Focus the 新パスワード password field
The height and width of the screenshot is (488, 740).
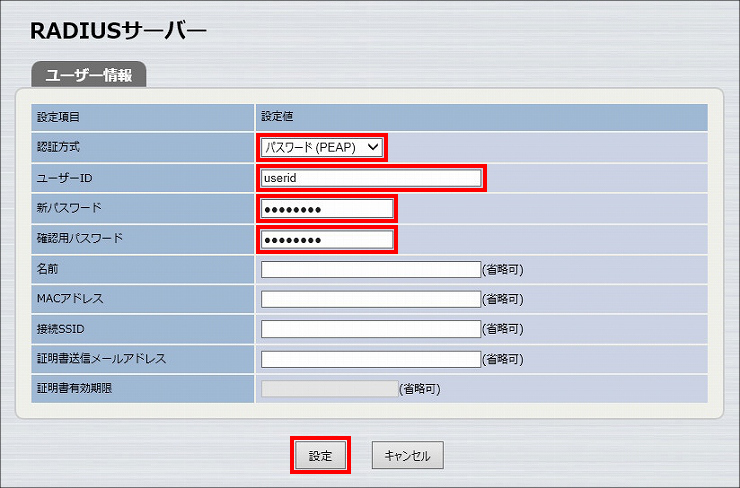tap(327, 209)
